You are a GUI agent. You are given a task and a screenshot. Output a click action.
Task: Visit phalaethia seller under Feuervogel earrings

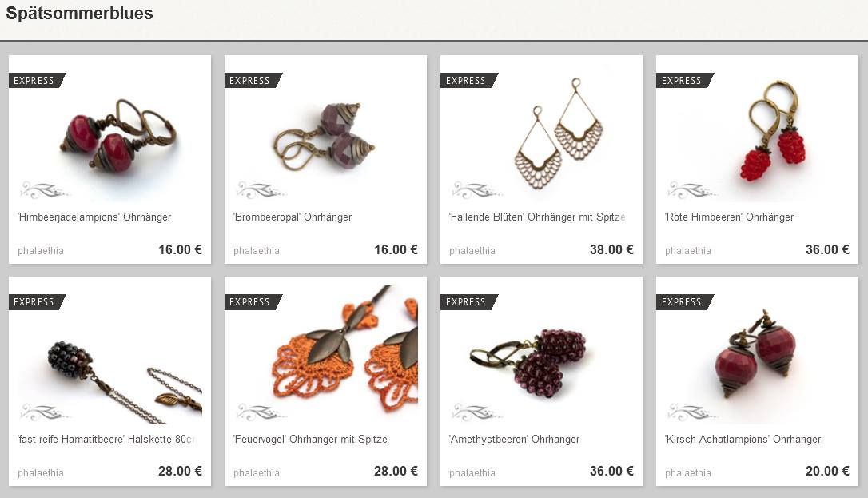click(x=257, y=473)
